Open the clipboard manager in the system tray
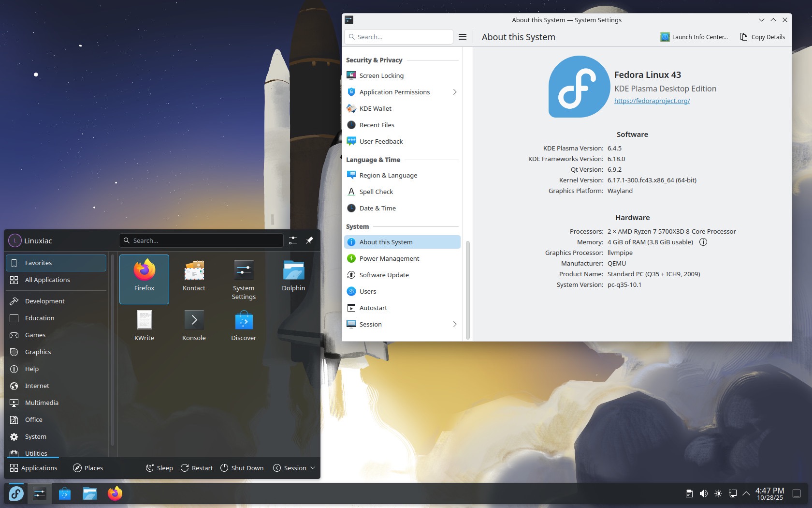The height and width of the screenshot is (508, 812). click(x=688, y=493)
